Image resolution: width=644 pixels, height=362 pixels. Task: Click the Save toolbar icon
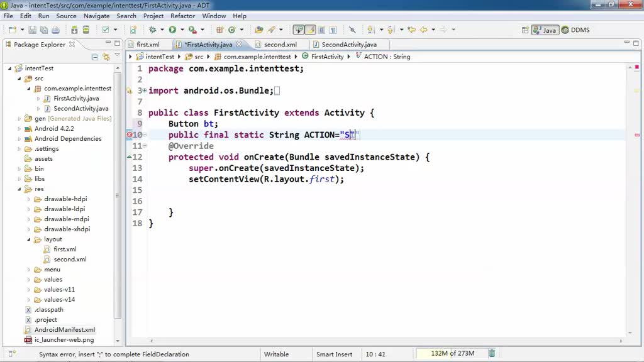(33, 30)
